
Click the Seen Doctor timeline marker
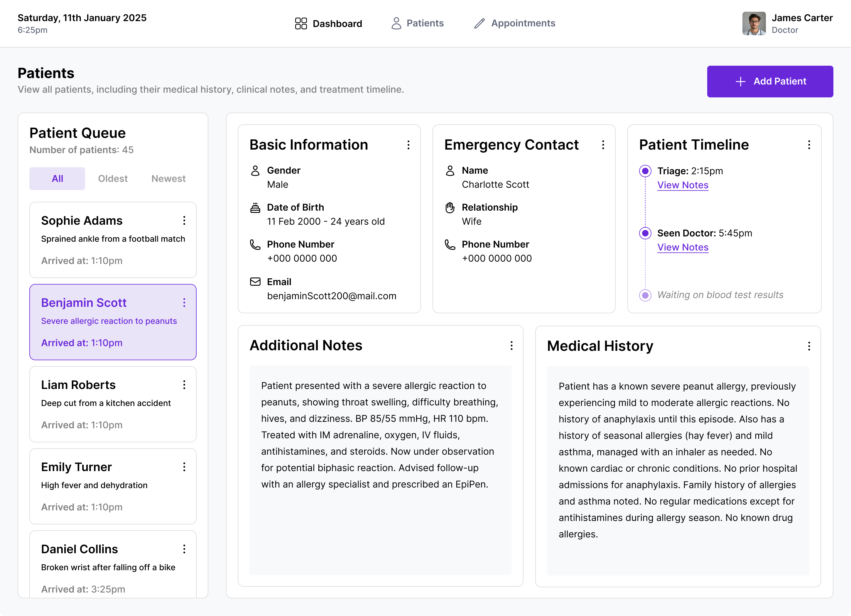pos(645,233)
